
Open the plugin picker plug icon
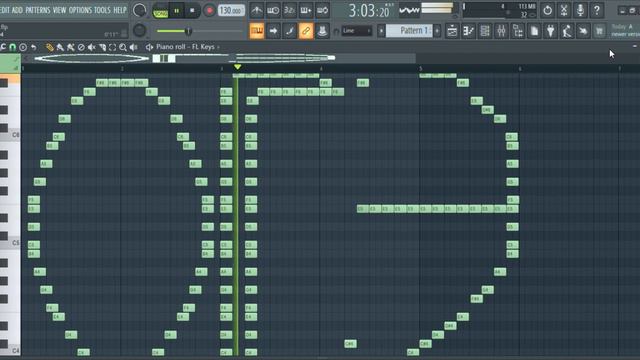pyautogui.click(x=551, y=31)
